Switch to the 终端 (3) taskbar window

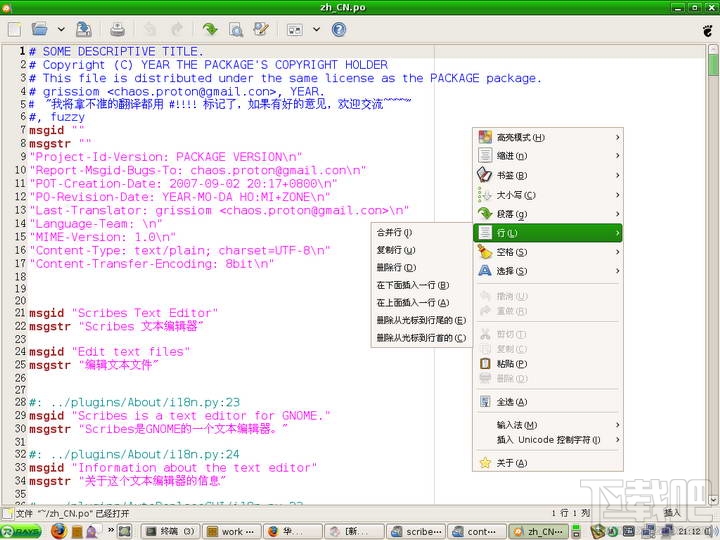(x=170, y=532)
